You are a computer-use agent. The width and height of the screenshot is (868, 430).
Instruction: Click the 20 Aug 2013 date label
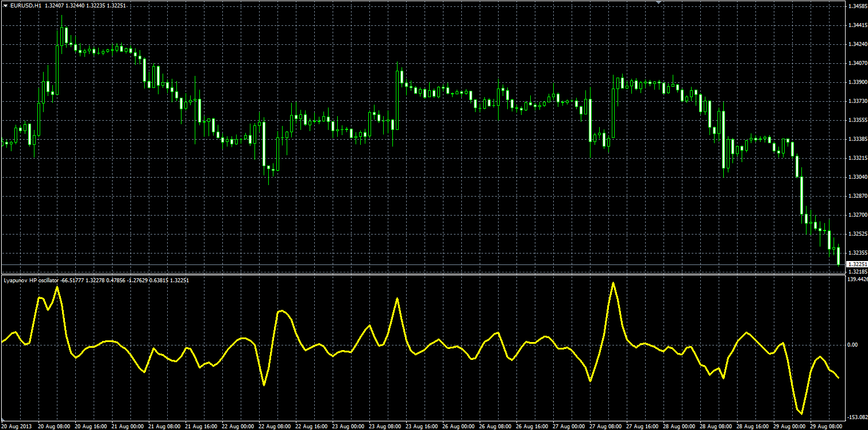click(x=17, y=426)
